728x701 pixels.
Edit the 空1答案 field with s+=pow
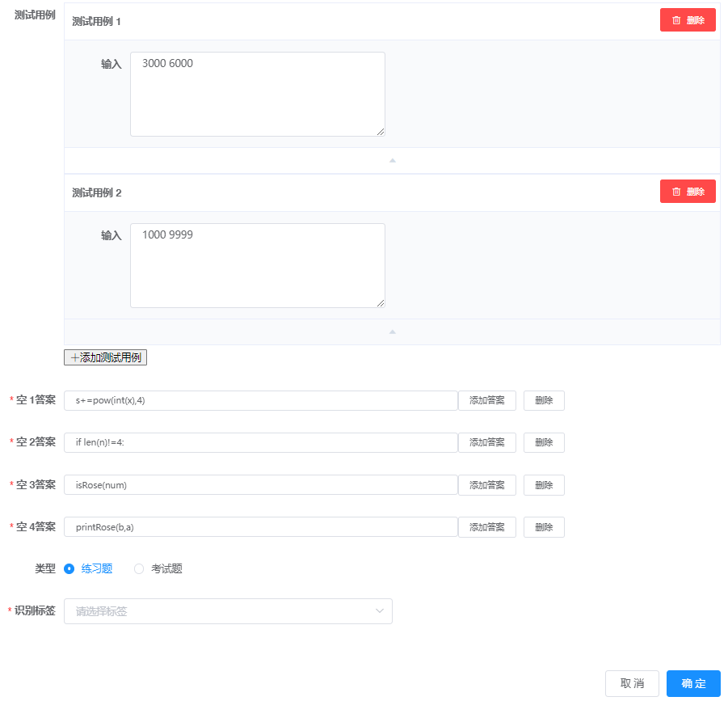click(x=260, y=400)
